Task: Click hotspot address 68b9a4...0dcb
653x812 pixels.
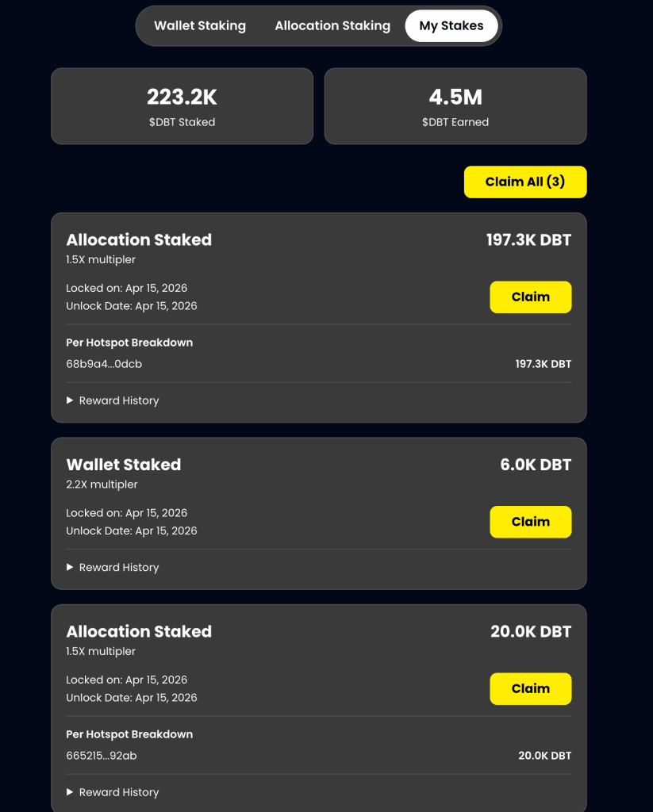Action: coord(104,364)
